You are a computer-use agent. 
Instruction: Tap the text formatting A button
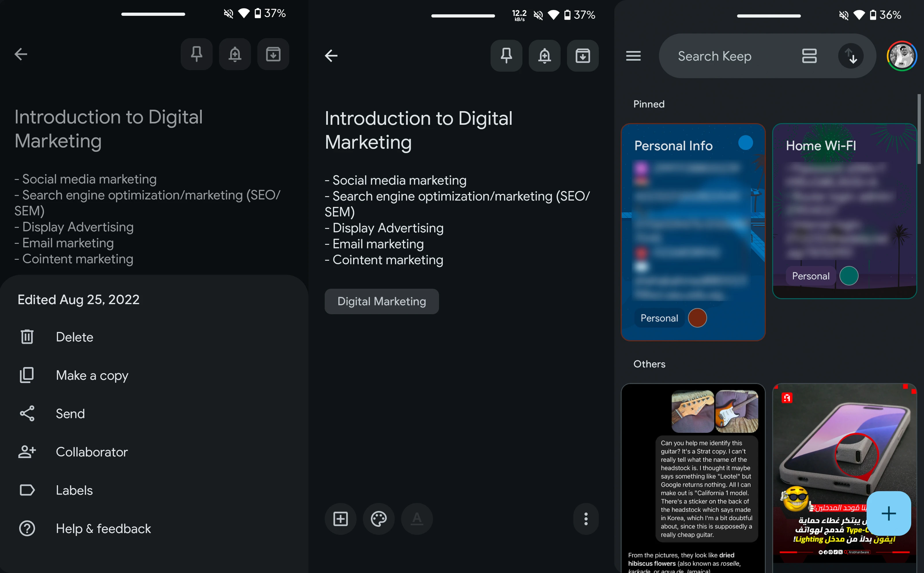(x=417, y=519)
